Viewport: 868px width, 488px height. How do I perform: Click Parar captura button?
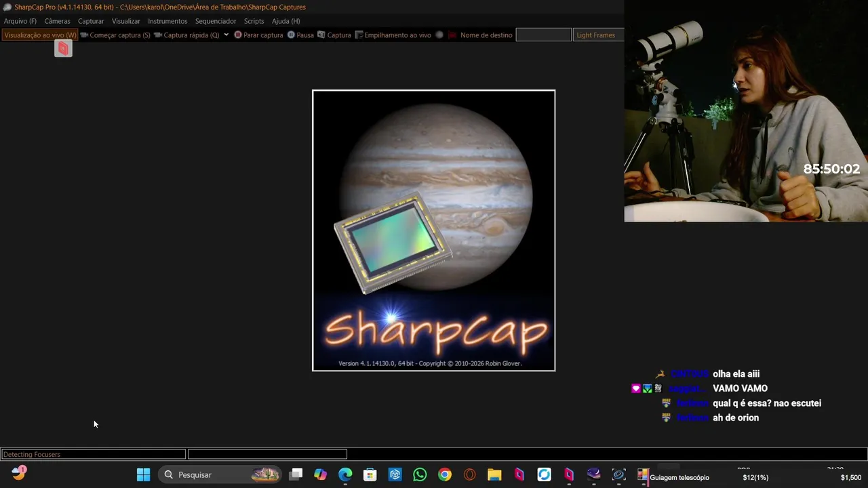coord(258,35)
